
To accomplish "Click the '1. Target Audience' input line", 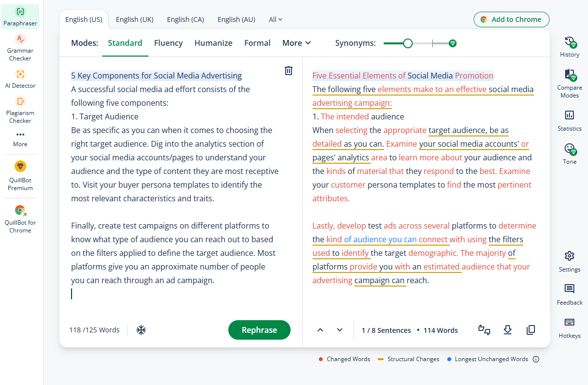I will click(x=105, y=116).
